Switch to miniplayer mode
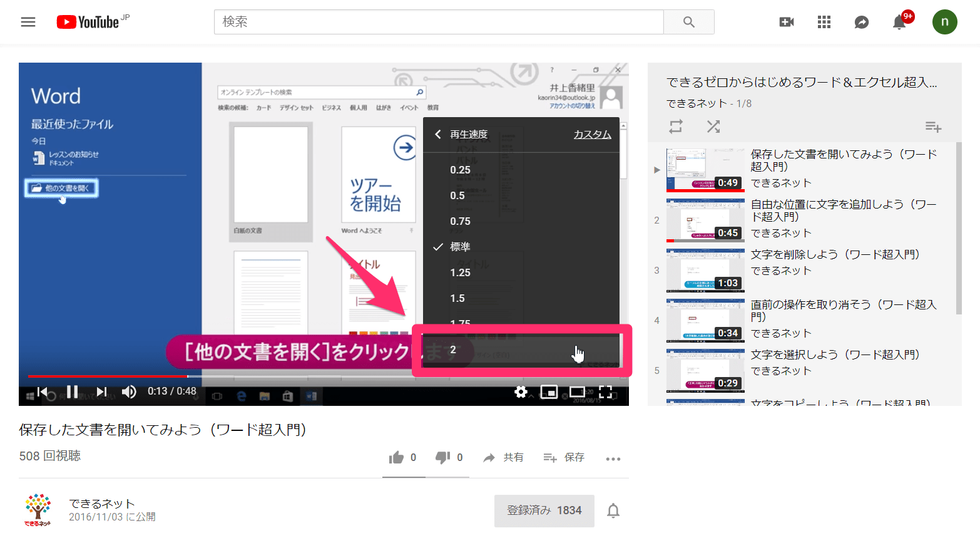Image resolution: width=980 pixels, height=533 pixels. click(549, 391)
